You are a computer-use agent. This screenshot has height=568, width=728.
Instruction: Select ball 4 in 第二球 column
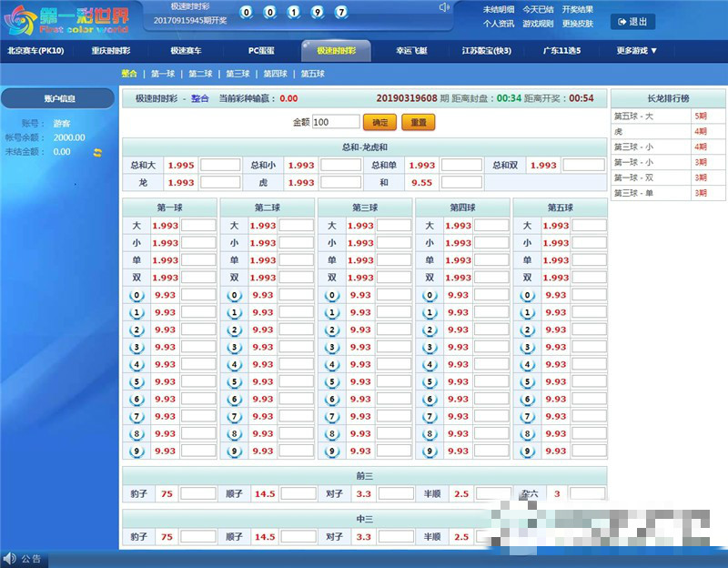pyautogui.click(x=235, y=365)
